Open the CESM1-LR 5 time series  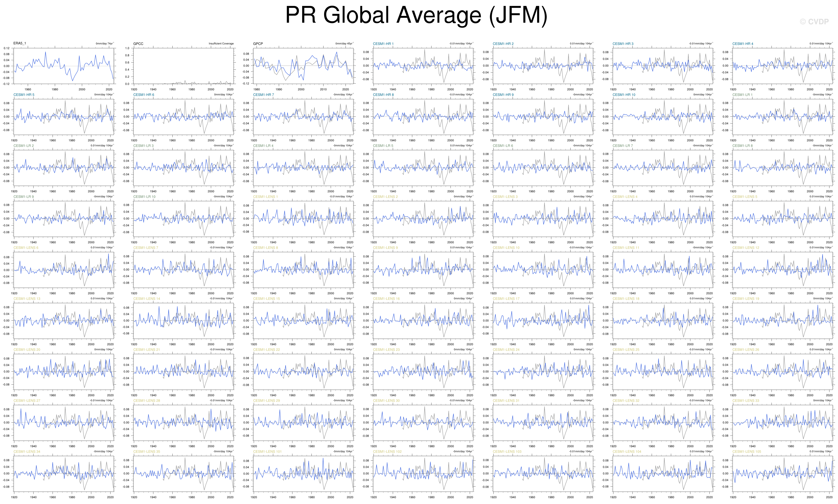click(x=423, y=168)
